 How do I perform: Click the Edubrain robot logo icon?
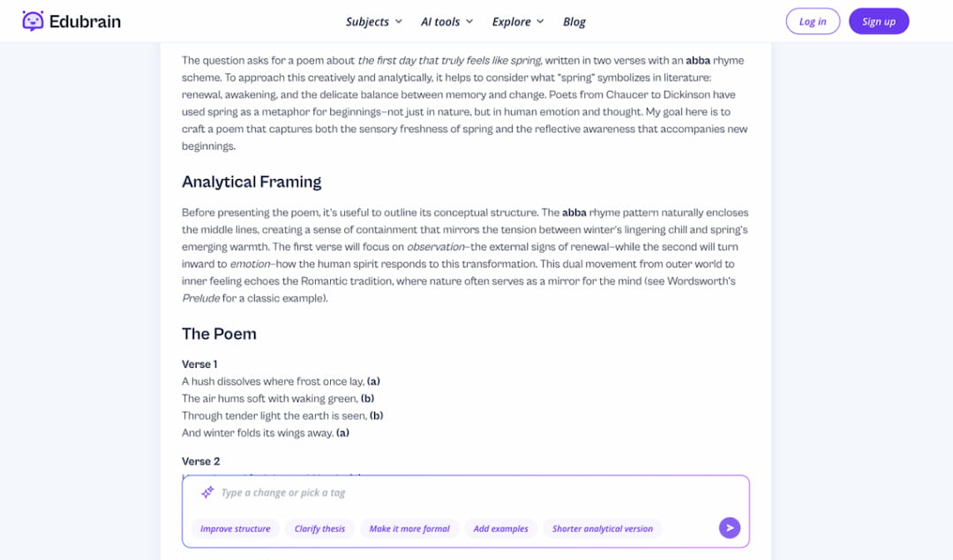pyautogui.click(x=32, y=20)
